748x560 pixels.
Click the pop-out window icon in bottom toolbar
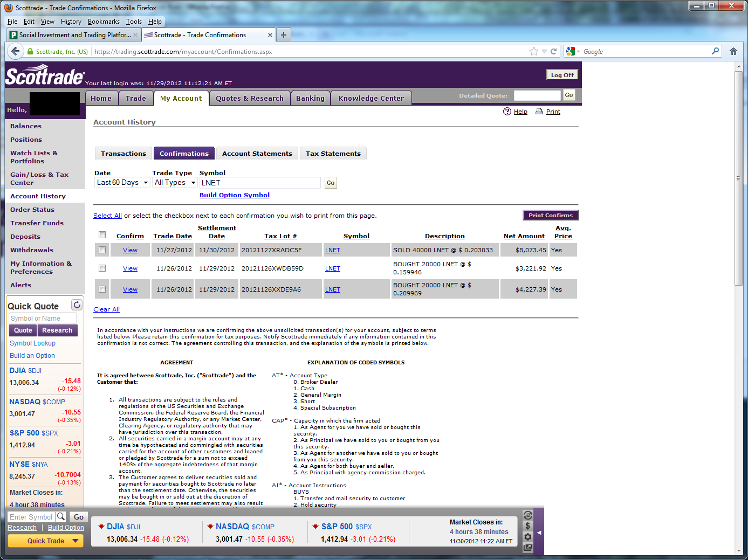click(x=527, y=548)
